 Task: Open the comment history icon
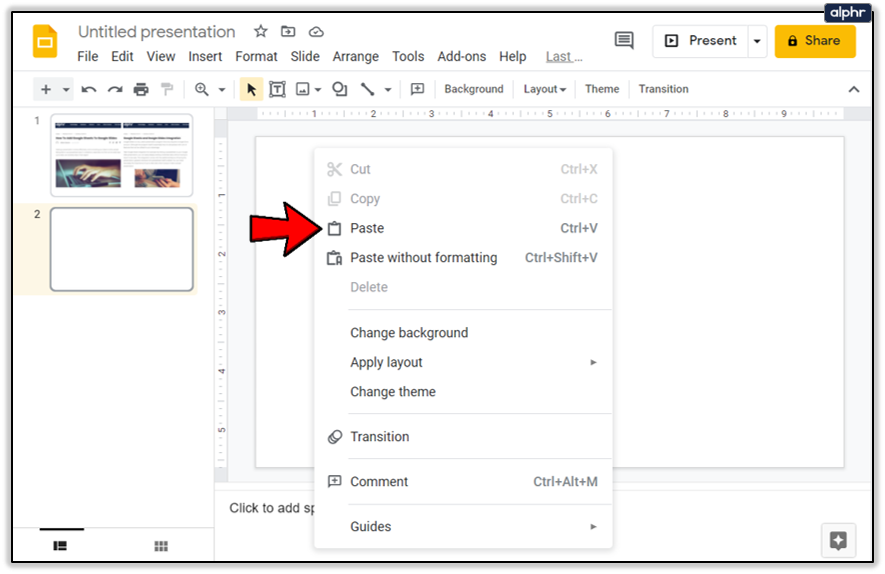[x=624, y=41]
